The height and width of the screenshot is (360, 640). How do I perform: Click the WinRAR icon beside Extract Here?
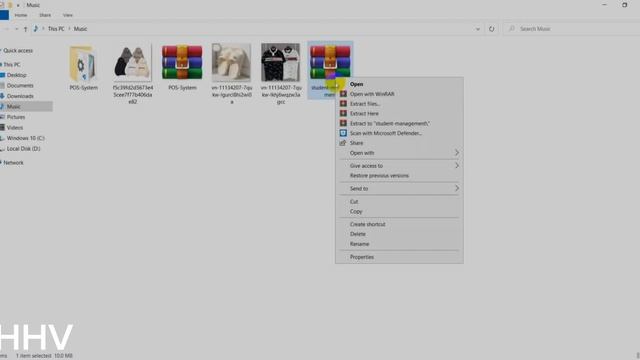pyautogui.click(x=343, y=113)
